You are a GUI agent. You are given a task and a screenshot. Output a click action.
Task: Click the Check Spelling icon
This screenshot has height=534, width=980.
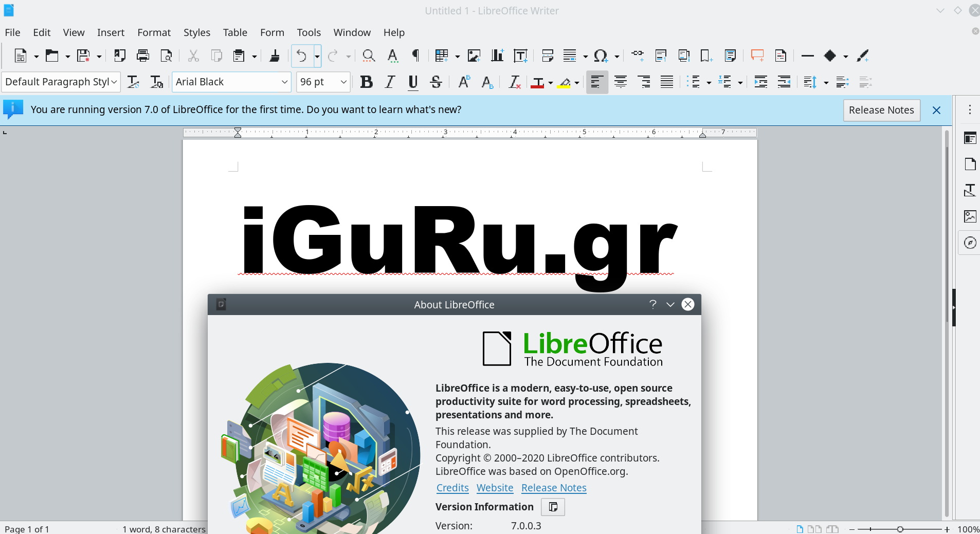coord(392,56)
